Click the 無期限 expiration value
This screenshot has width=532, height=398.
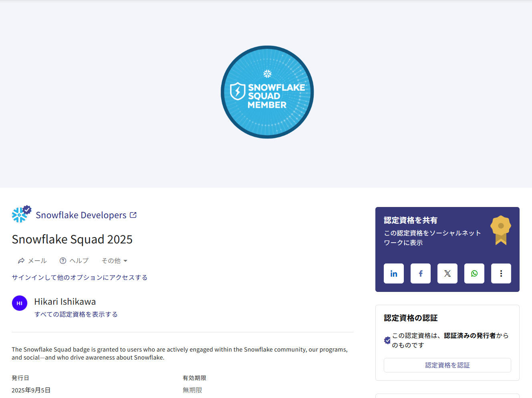192,390
